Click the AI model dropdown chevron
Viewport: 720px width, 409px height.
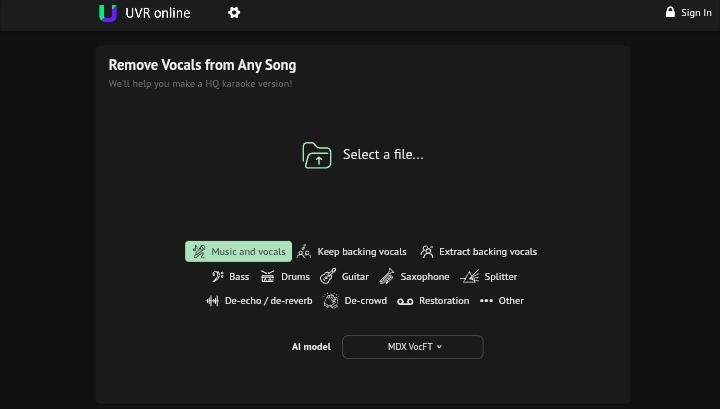[x=439, y=347]
